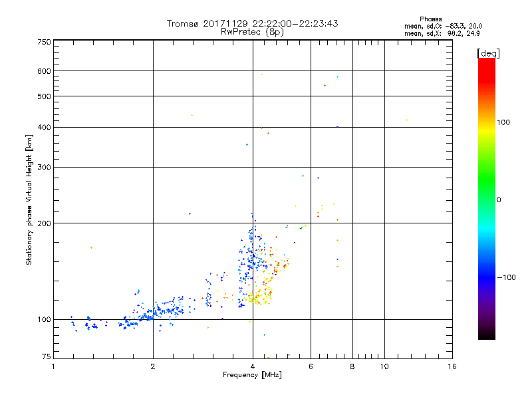Click the "750" height axis tick label
Screen dimensions: 532x399
coord(44,42)
